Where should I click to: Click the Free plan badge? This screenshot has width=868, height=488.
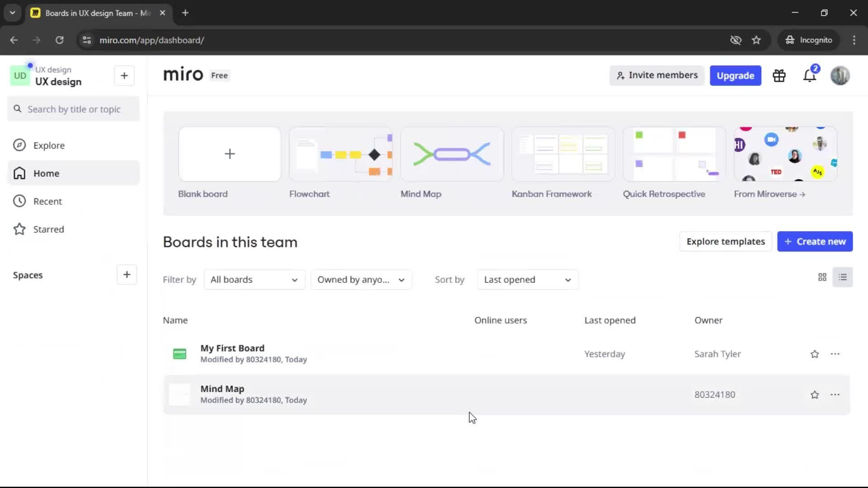pos(219,75)
